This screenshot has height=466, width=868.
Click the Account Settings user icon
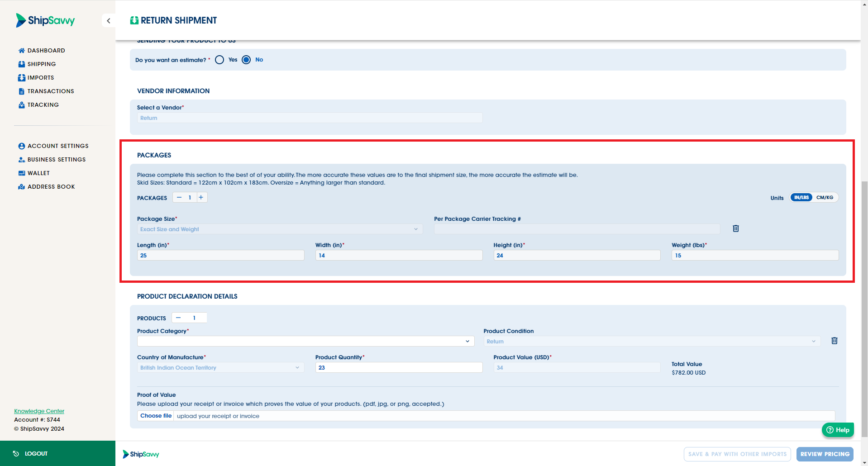(21, 146)
